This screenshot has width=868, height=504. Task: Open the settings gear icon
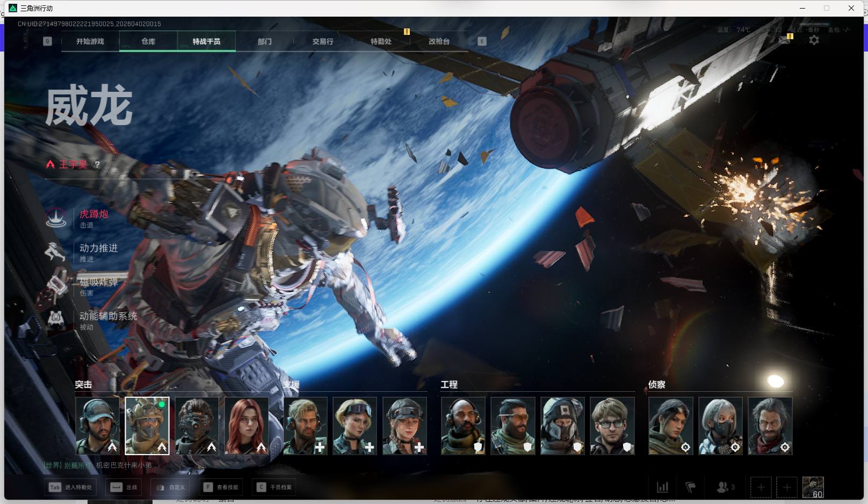coord(814,40)
